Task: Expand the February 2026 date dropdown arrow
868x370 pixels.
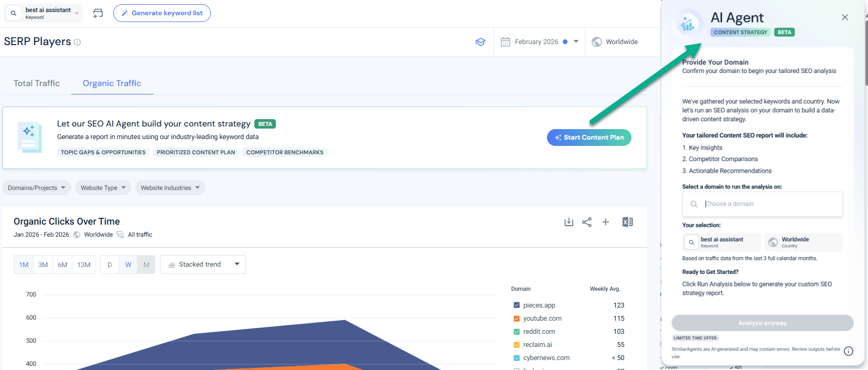Action: (576, 41)
